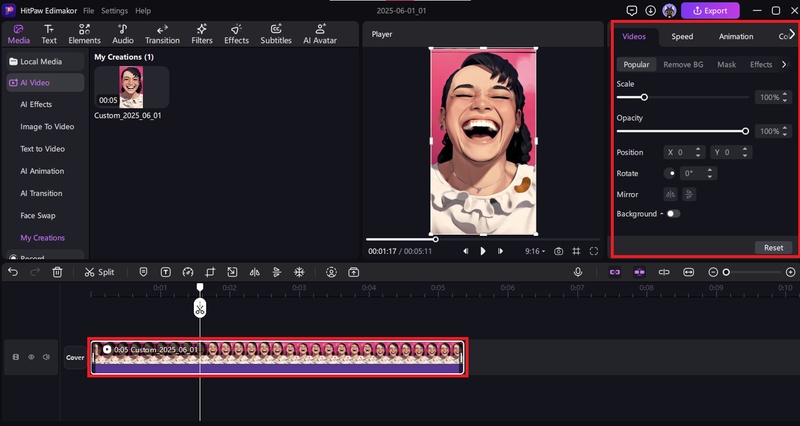The image size is (800, 426).
Task: Open the Audio tab
Action: pyautogui.click(x=123, y=34)
